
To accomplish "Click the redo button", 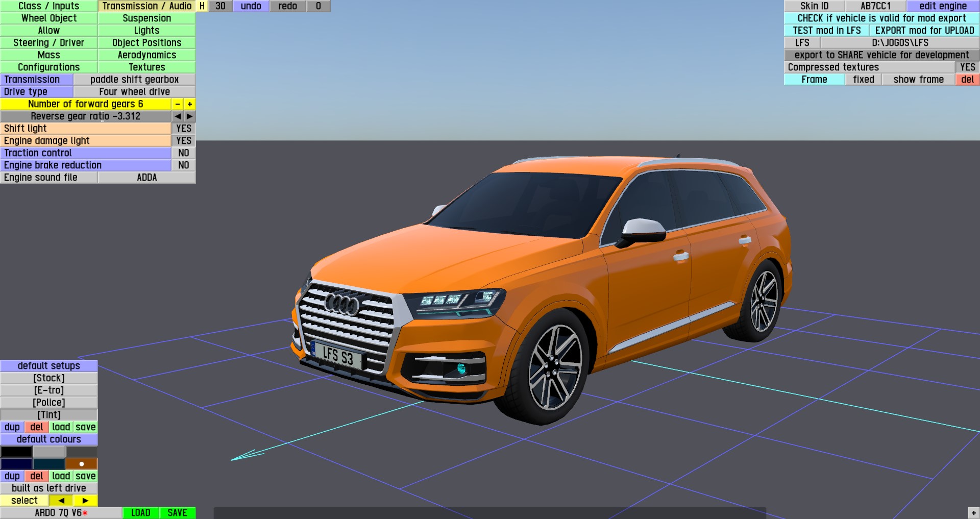I will pos(288,6).
